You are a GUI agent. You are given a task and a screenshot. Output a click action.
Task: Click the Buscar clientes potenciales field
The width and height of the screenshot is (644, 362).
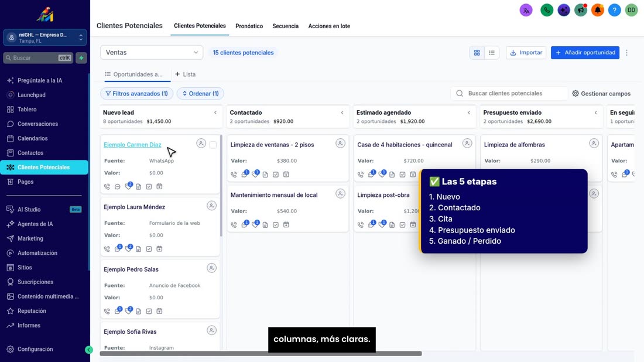(x=509, y=93)
